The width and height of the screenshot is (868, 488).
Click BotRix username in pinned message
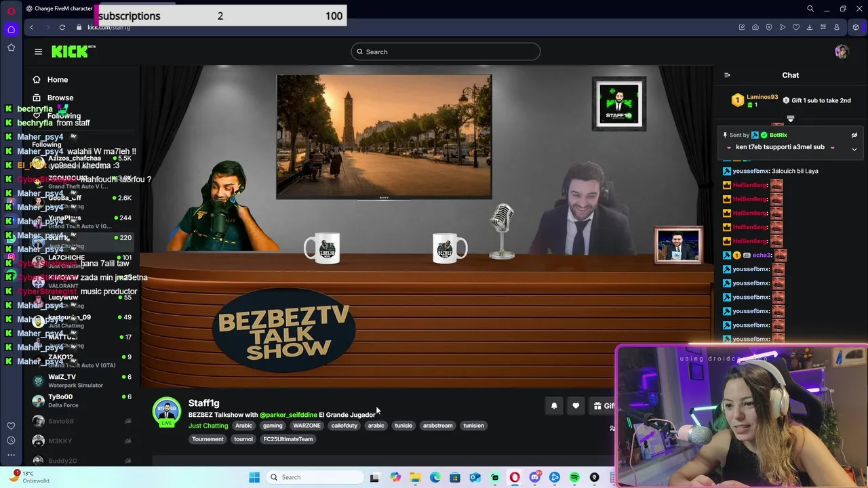pyautogui.click(x=778, y=135)
